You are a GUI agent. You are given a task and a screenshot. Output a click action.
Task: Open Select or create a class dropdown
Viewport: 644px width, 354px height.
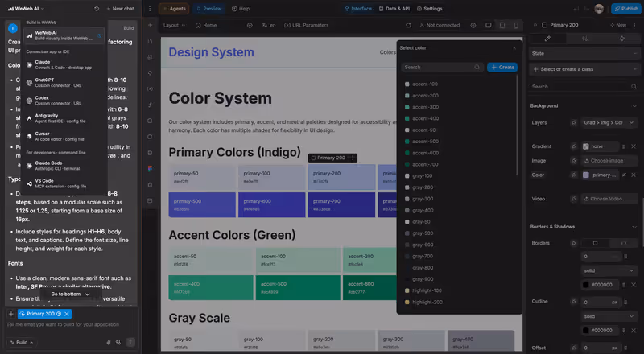(584, 69)
